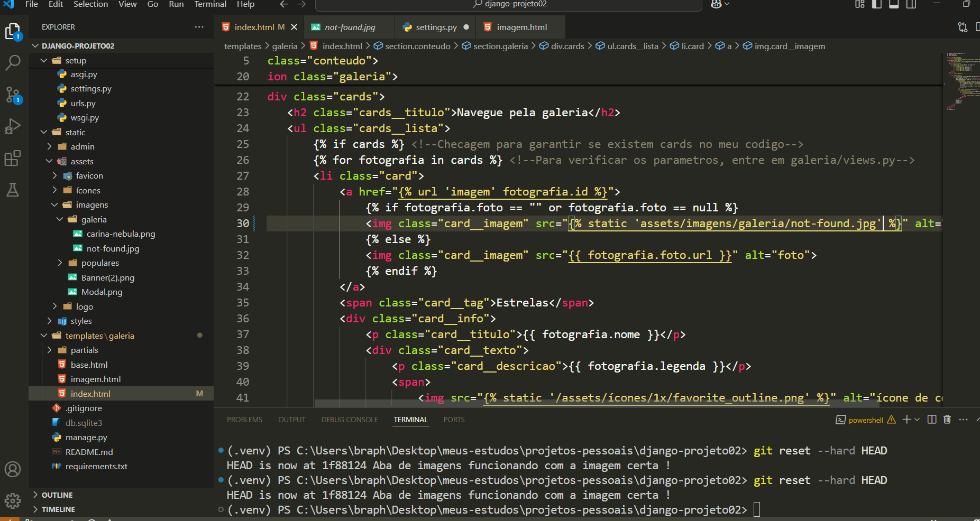
Task: Click line number 30 in the gutter
Action: pos(243,224)
